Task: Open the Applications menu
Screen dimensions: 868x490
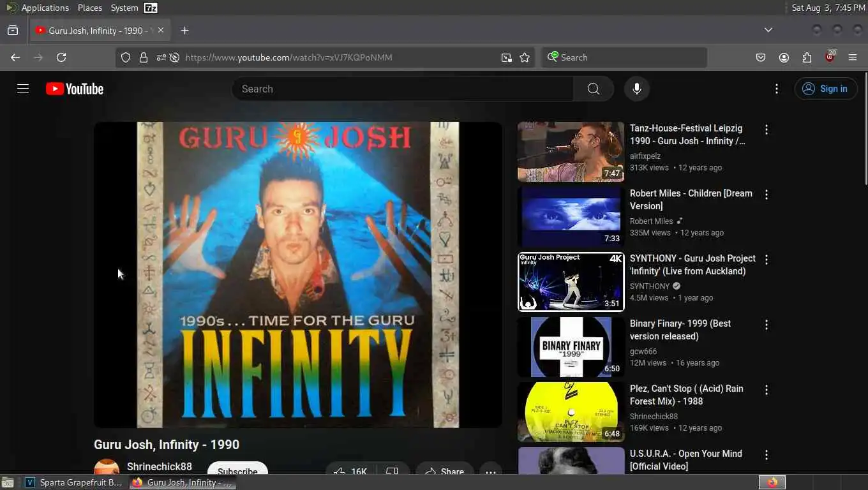Action: (38, 8)
